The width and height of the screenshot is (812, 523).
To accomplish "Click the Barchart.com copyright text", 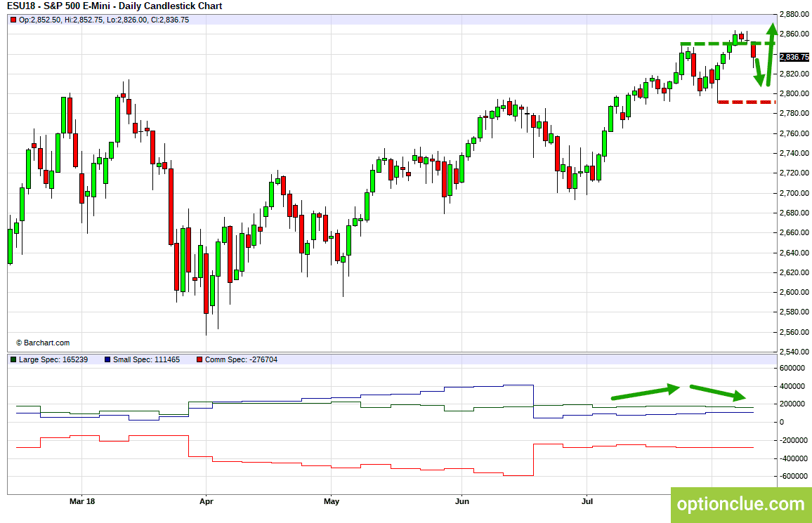I will click(43, 343).
